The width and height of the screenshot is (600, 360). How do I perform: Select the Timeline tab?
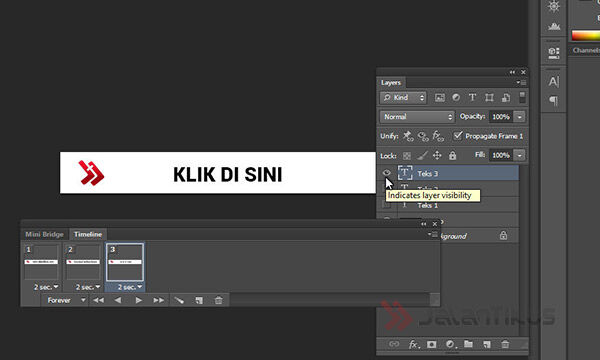(x=88, y=234)
